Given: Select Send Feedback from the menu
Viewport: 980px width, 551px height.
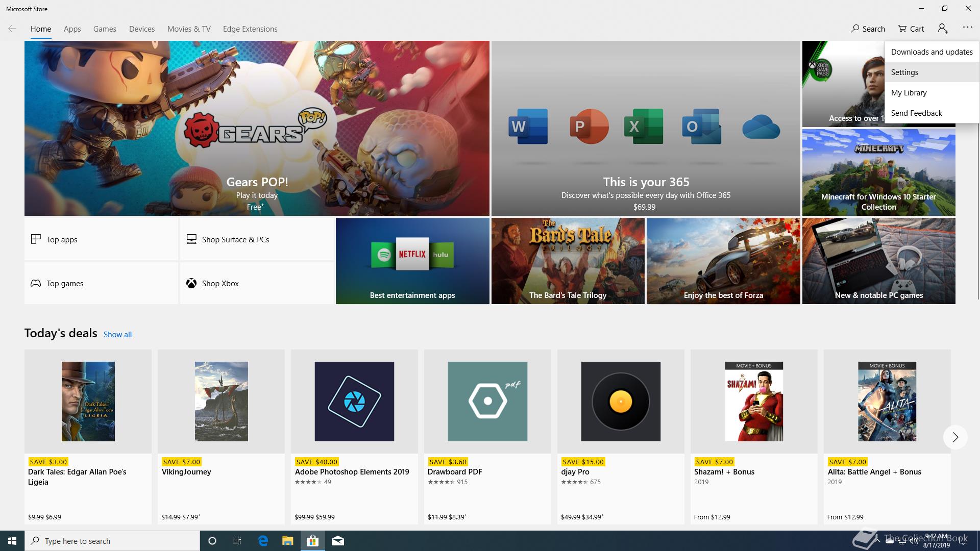Looking at the screenshot, I should point(932,113).
